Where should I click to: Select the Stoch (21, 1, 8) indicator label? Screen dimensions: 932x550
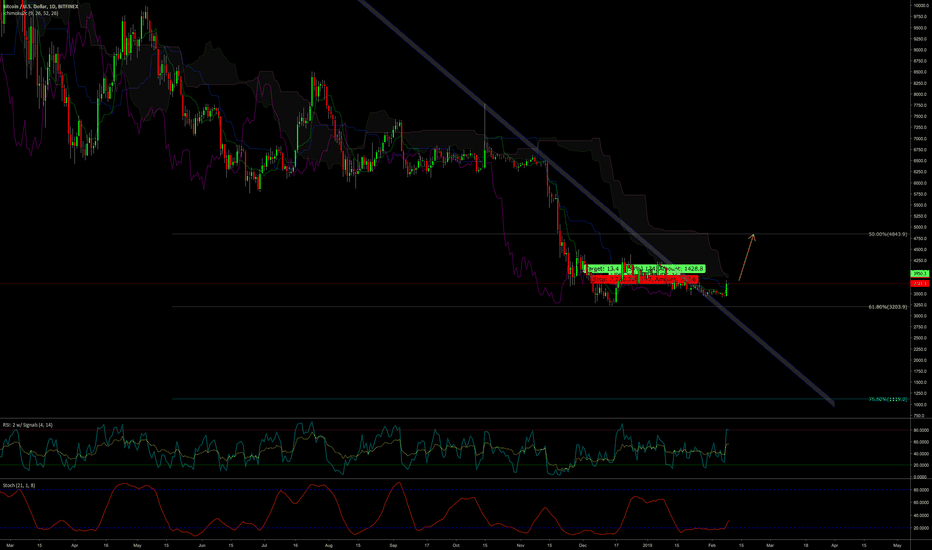(x=18, y=485)
